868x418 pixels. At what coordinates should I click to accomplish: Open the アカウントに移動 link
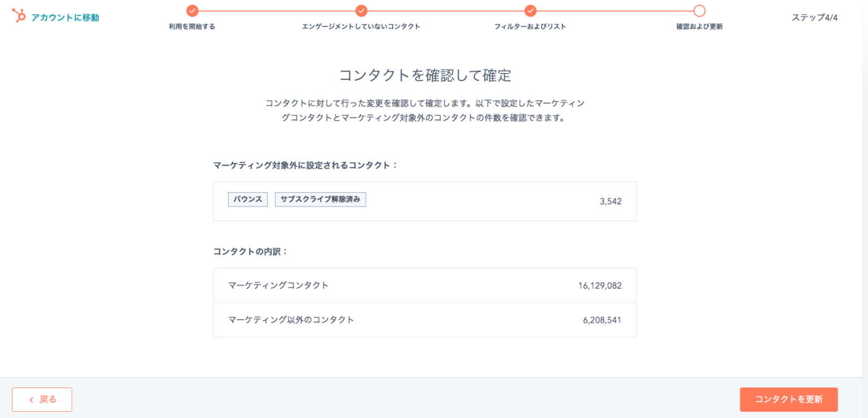(65, 18)
